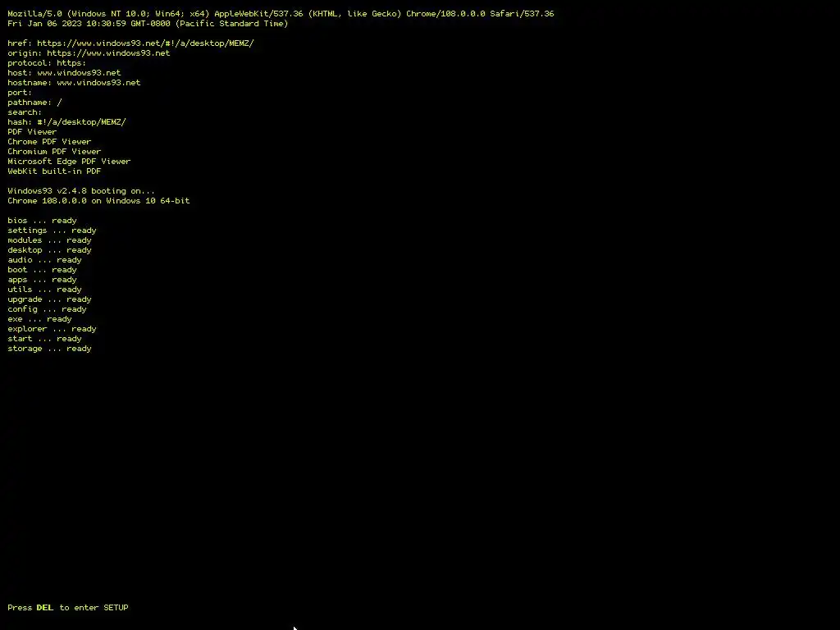
Task: Click the 'Microsoft Edge PDF Viewer' line
Action: click(x=69, y=162)
